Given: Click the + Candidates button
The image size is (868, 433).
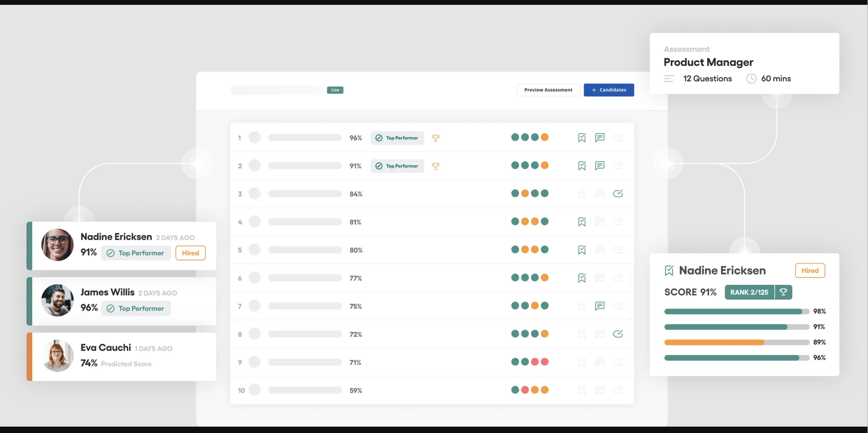Looking at the screenshot, I should point(609,90).
